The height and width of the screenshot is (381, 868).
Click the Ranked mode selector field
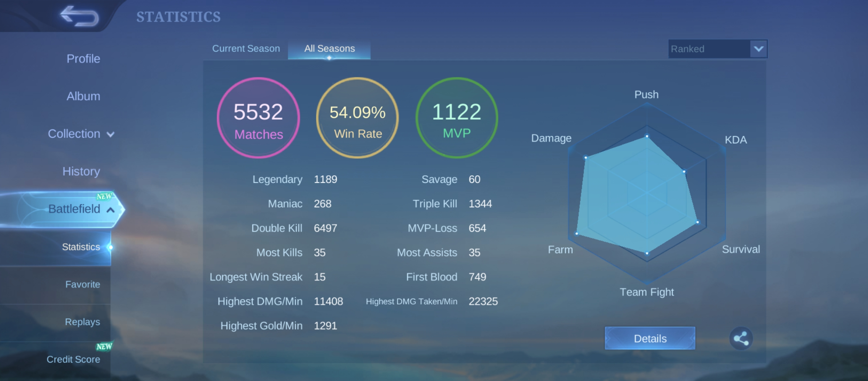(x=709, y=49)
